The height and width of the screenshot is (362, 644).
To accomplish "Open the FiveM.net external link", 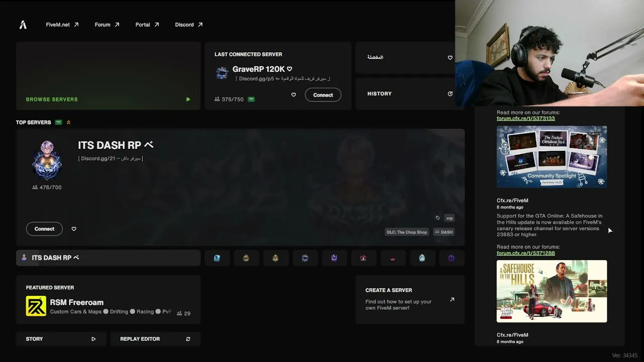I will coord(62,25).
